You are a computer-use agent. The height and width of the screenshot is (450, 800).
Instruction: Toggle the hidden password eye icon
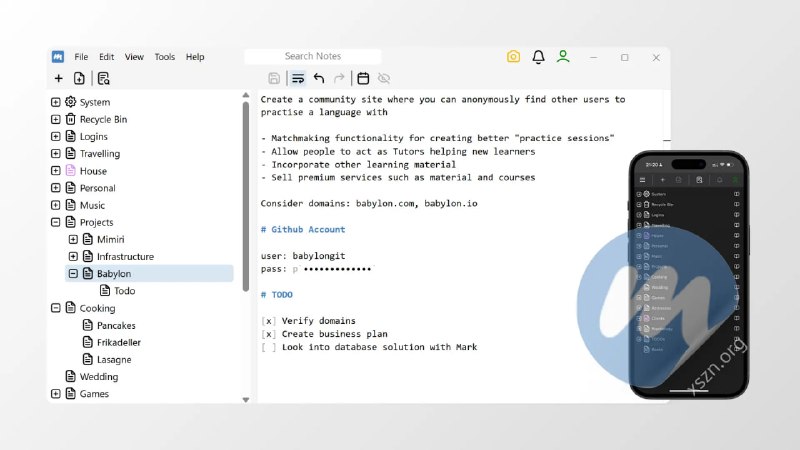click(384, 78)
